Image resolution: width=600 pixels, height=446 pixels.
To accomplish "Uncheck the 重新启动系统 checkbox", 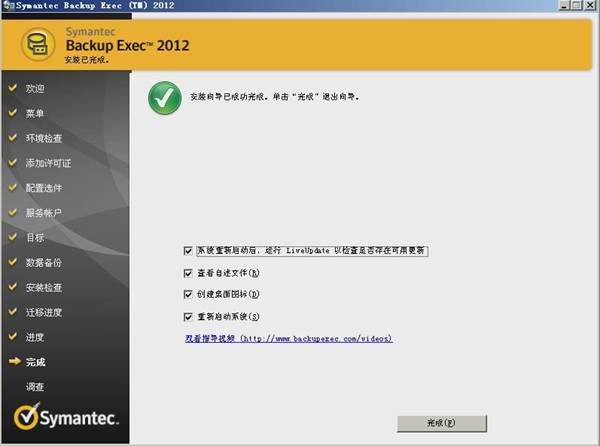I will pos(188,317).
